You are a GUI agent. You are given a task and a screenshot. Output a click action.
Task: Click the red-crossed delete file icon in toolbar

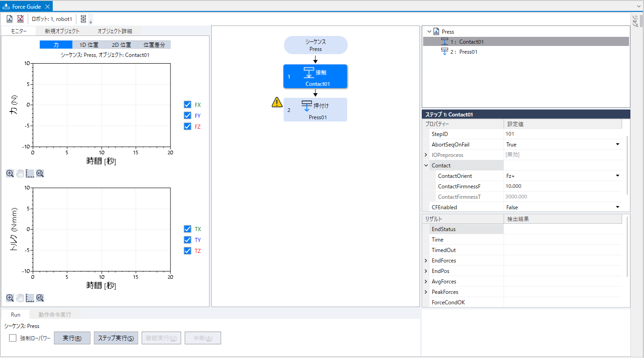20,19
